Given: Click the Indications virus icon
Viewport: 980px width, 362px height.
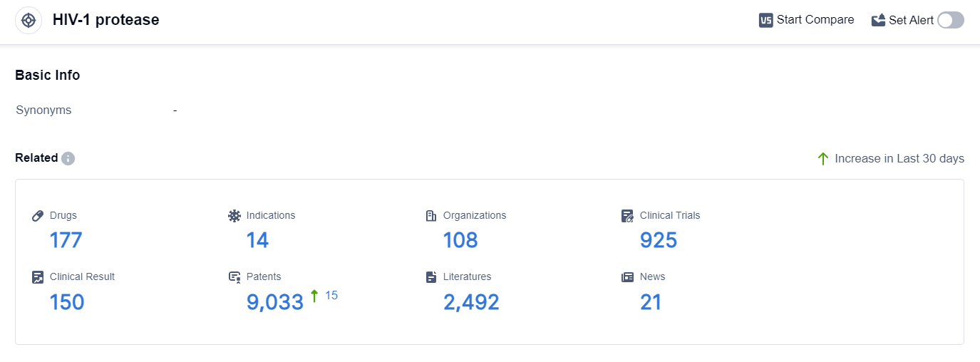Looking at the screenshot, I should click(234, 216).
